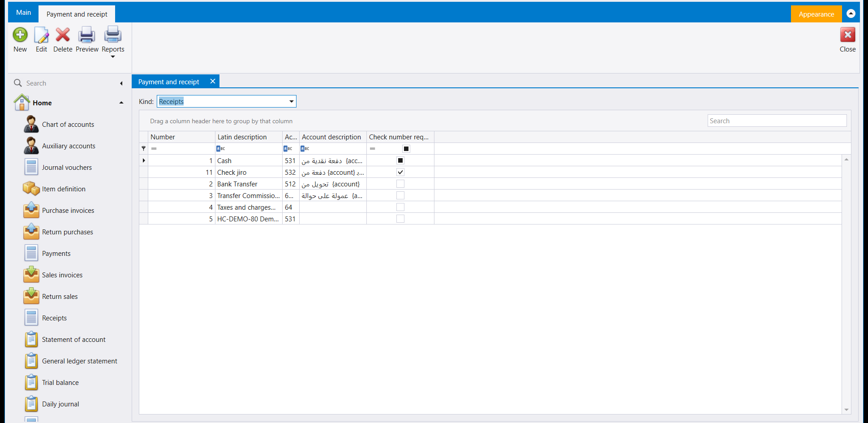Open Item definition
The height and width of the screenshot is (423, 868).
64,189
